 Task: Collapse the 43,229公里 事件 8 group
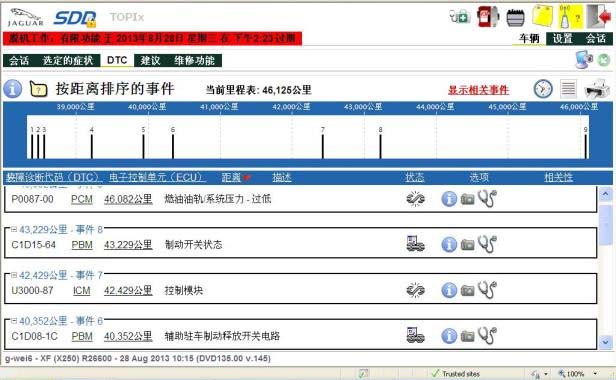point(14,229)
